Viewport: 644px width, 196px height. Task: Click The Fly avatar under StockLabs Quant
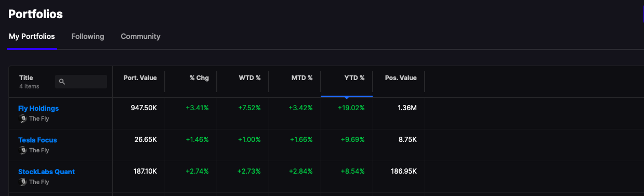coord(23,182)
